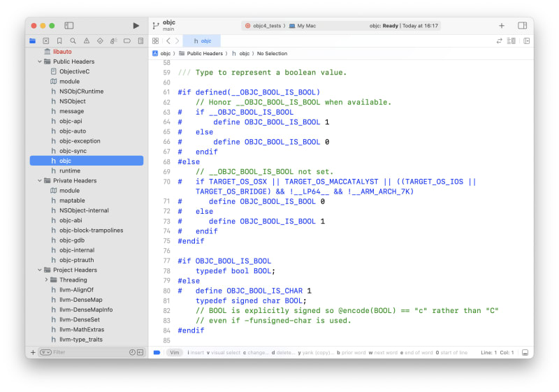Click the Line 1 Col 1 indicator
The height and width of the screenshot is (392, 559).
click(x=498, y=353)
